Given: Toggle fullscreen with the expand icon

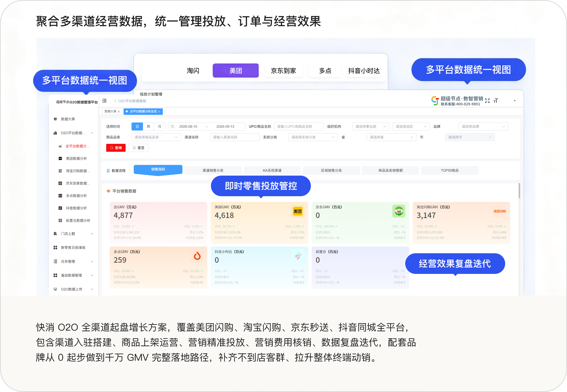Looking at the screenshot, I should (x=488, y=101).
